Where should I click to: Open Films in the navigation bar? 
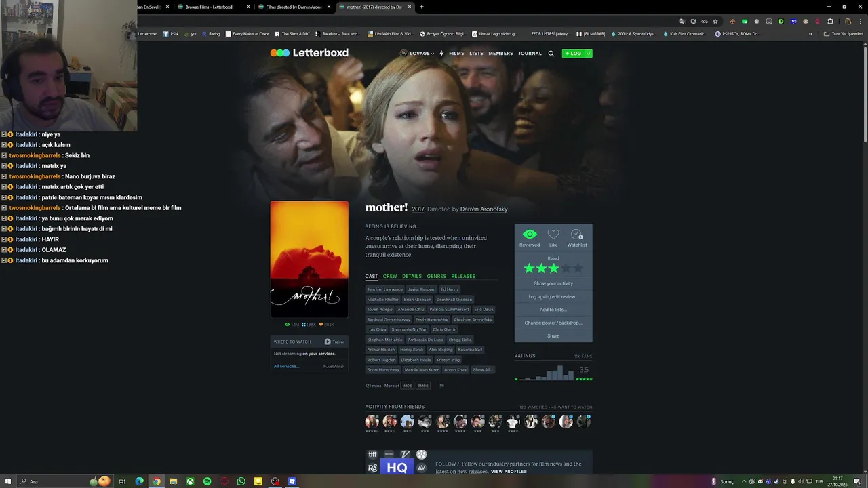456,54
